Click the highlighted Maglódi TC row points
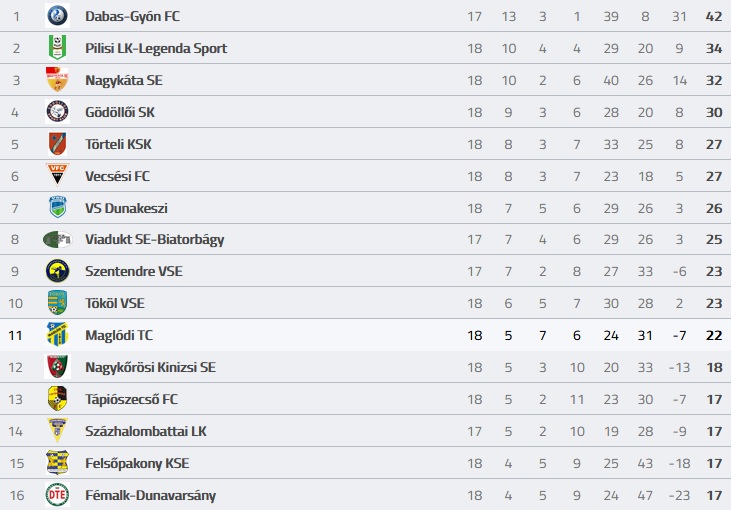Image resolution: width=731 pixels, height=510 pixels. 714,335
